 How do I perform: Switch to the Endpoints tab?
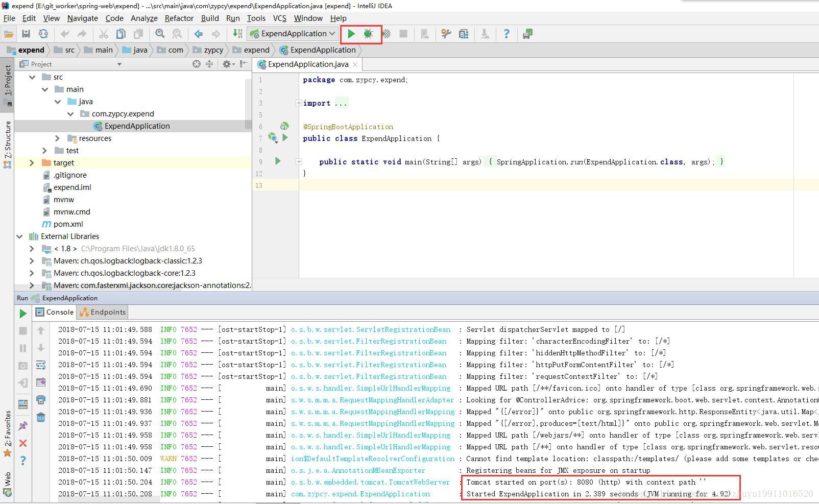(103, 312)
